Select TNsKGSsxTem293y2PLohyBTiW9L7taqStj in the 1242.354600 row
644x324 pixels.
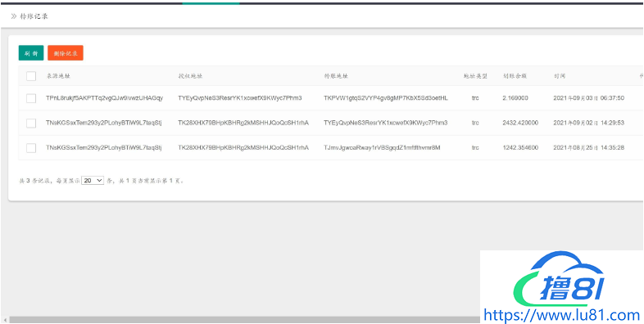(104, 147)
